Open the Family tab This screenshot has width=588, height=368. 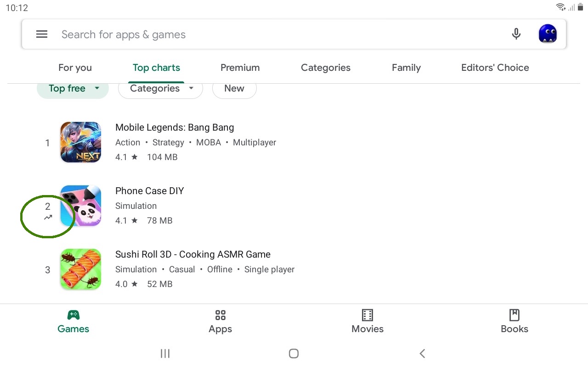click(x=406, y=68)
